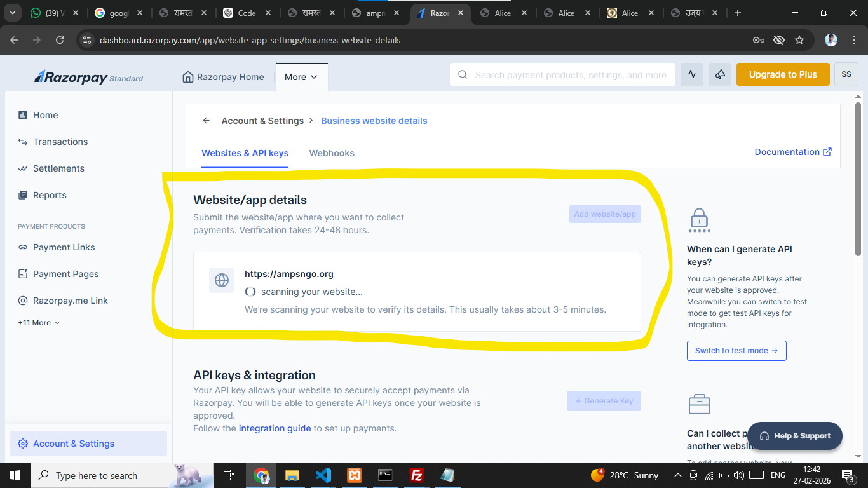This screenshot has width=868, height=488.
Task: Click the Upgrade to Plus button
Action: click(783, 74)
